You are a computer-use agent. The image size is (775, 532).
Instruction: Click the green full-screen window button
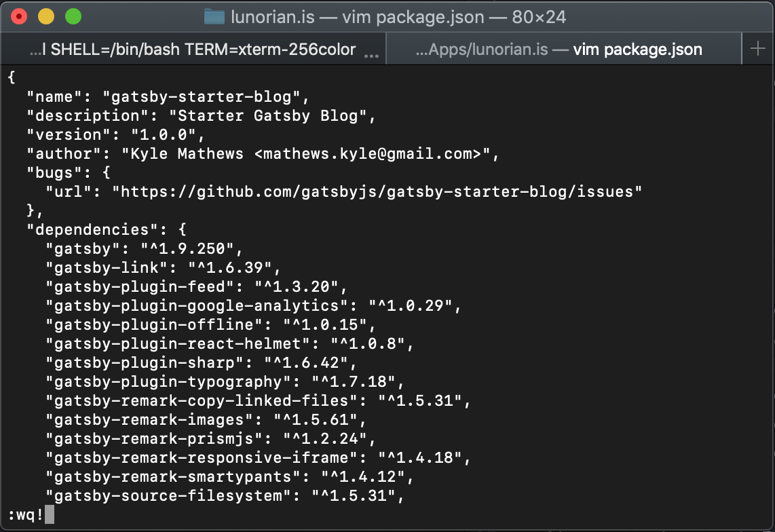click(72, 16)
